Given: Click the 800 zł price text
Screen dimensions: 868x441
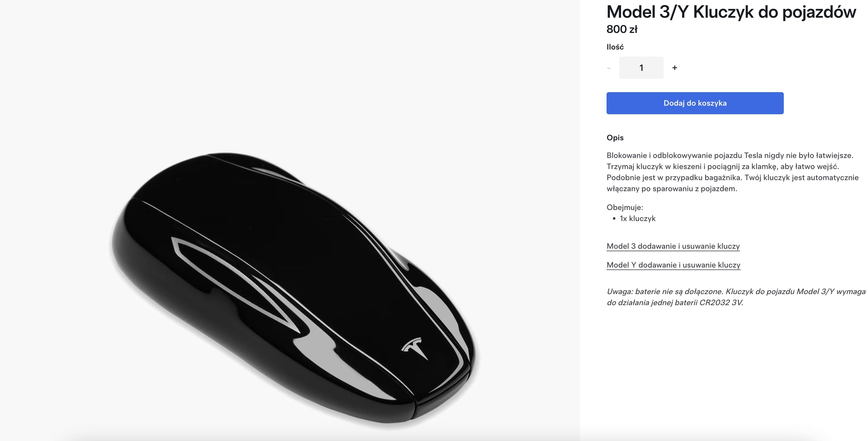Looking at the screenshot, I should pyautogui.click(x=622, y=29).
